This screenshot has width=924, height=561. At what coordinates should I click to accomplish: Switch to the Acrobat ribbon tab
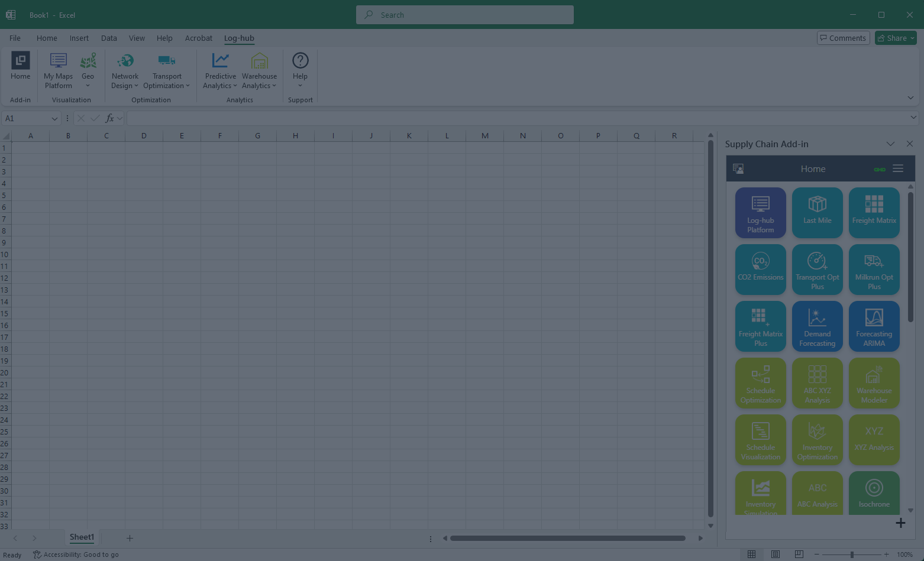pos(199,38)
